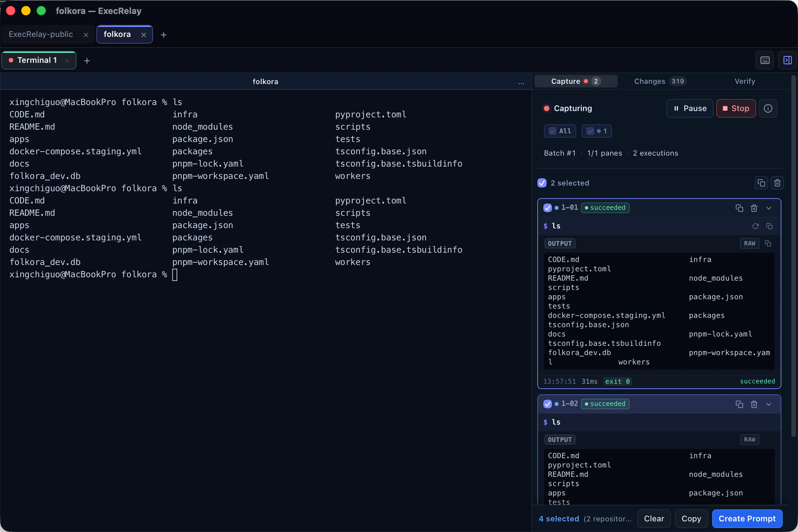
Task: Uncheck execution 1-01 checkbox
Action: (547, 207)
